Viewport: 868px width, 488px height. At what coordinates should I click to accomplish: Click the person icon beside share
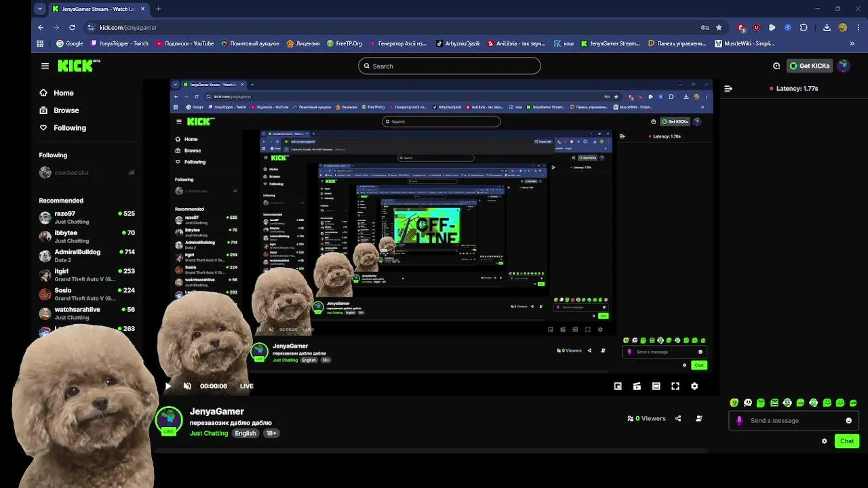coord(699,418)
